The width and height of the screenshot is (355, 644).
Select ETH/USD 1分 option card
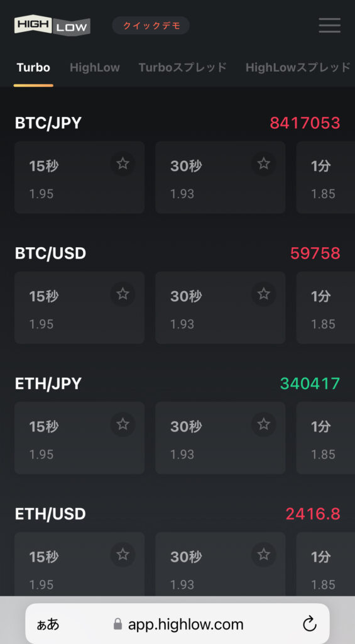tap(325, 564)
